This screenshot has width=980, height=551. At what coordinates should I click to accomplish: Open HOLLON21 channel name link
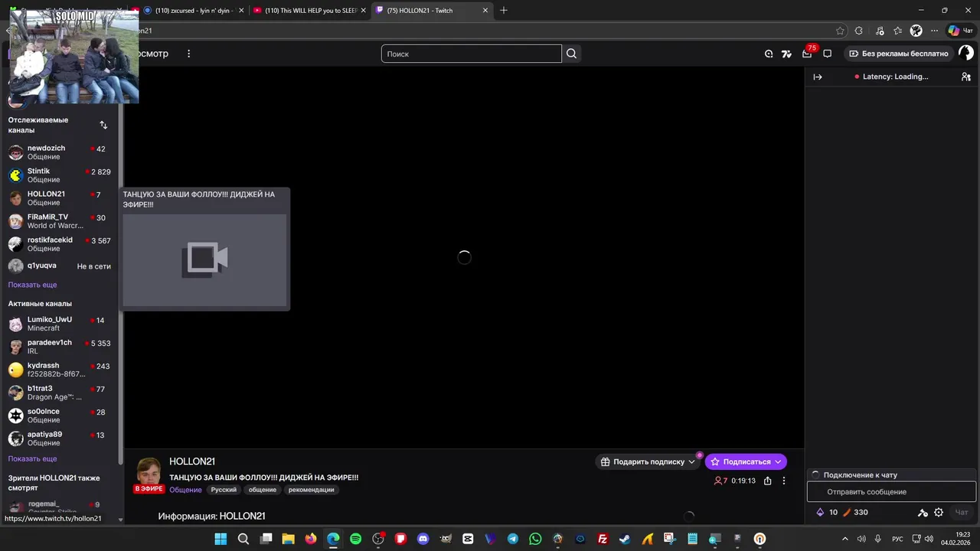point(192,461)
